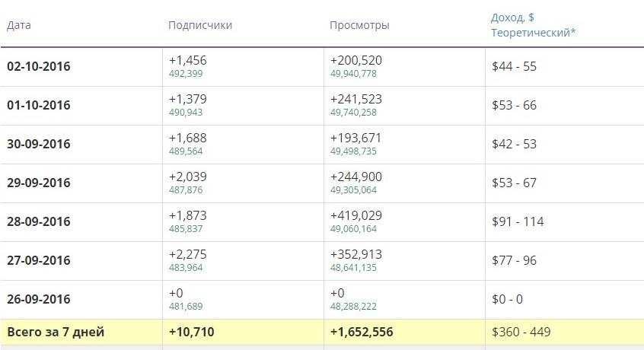Click the 30-09-2016 date cell

[x=39, y=144]
